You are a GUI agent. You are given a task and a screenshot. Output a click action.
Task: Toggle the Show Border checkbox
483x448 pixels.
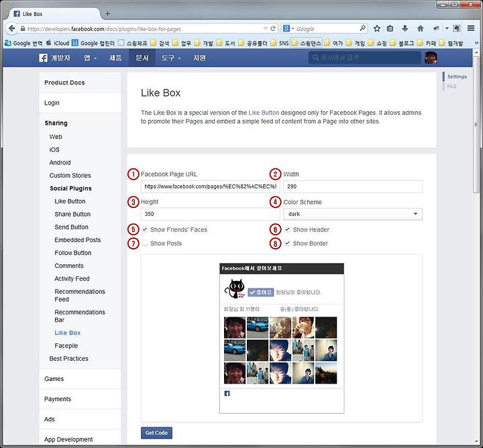[287, 243]
